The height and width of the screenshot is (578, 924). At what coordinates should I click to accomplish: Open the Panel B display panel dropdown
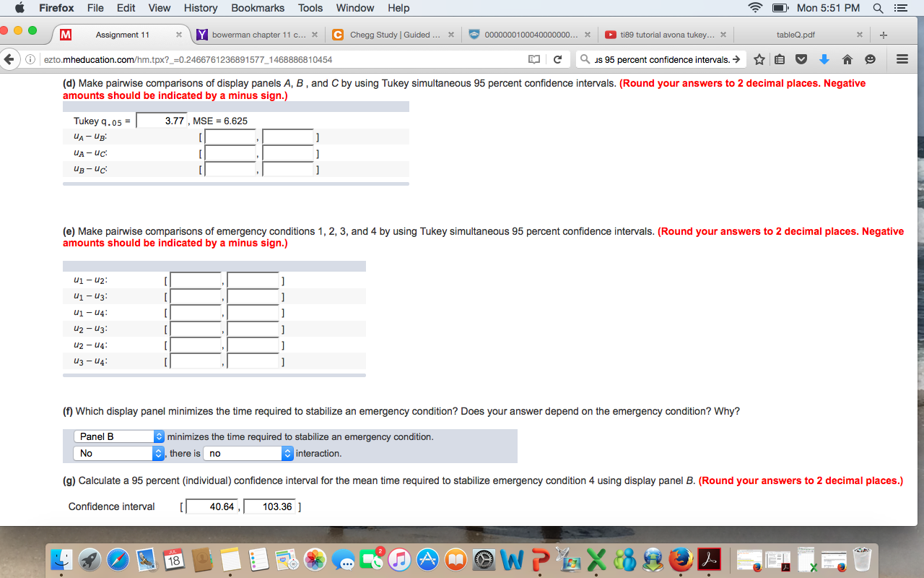(x=119, y=436)
